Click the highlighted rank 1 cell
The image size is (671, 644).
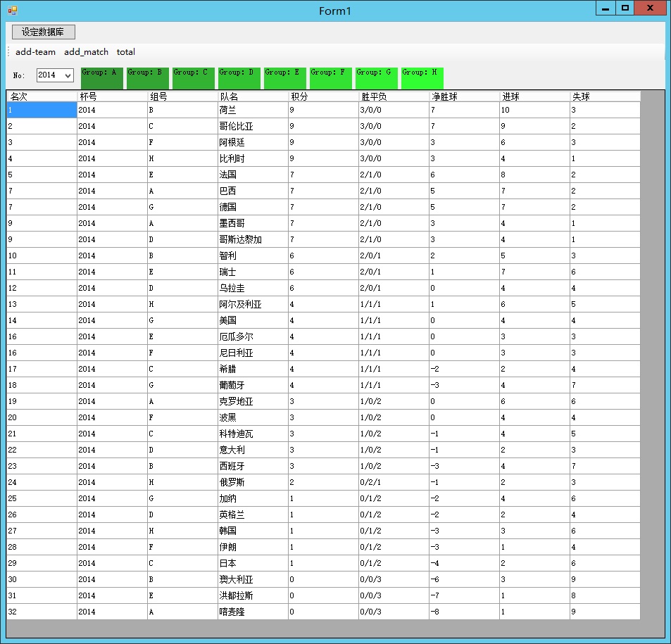(42, 110)
